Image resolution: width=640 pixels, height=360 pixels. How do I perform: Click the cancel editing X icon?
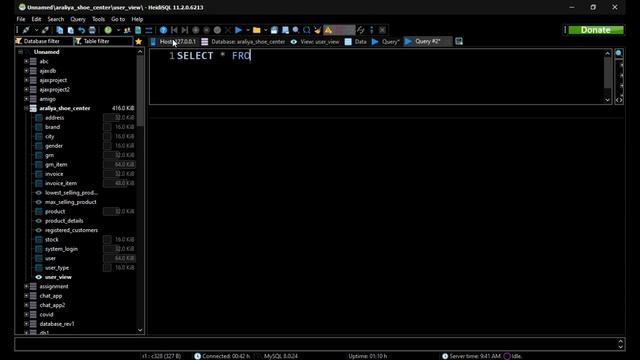(x=228, y=30)
